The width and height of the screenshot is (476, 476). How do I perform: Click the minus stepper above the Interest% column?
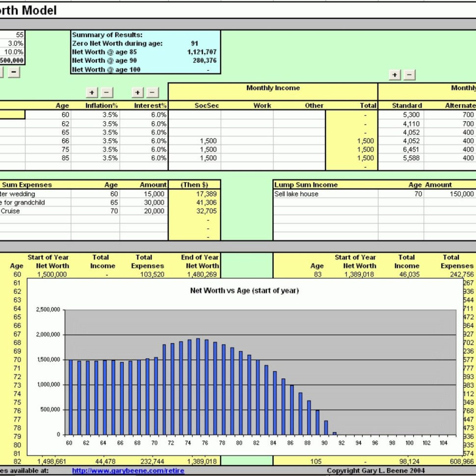pos(152,92)
